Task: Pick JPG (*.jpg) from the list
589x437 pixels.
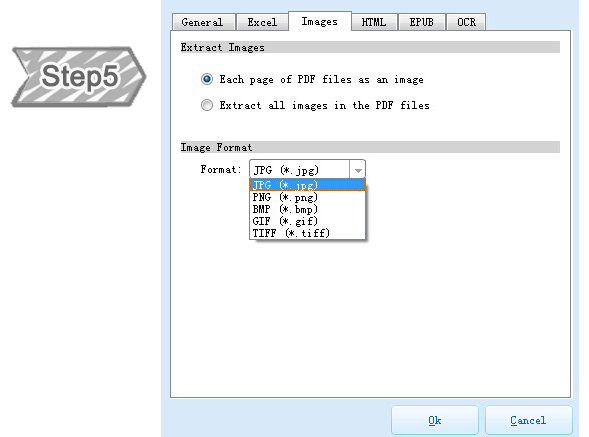Action: click(307, 185)
